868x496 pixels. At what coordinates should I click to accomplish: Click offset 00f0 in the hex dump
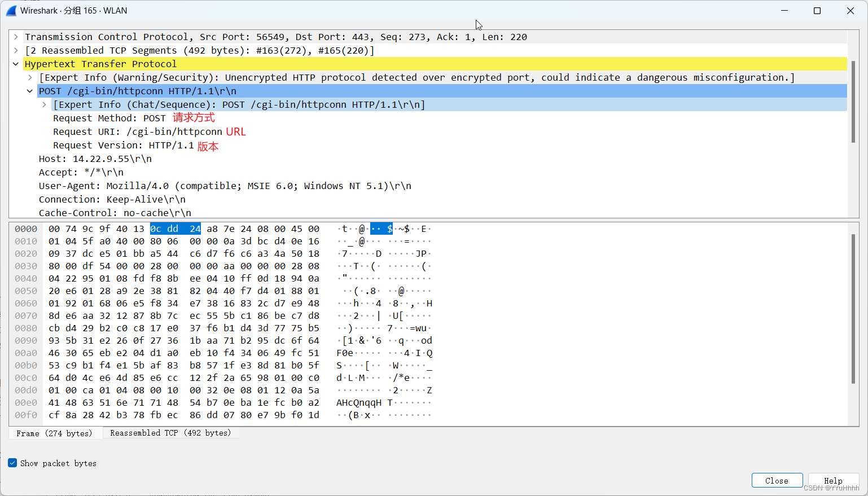tap(26, 415)
